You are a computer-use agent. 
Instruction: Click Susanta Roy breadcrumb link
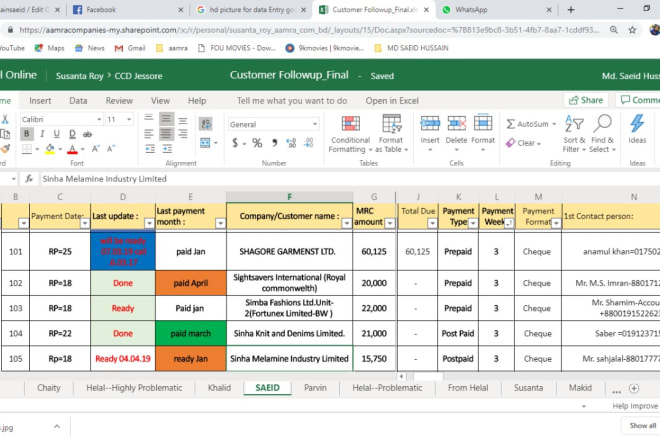pos(80,76)
